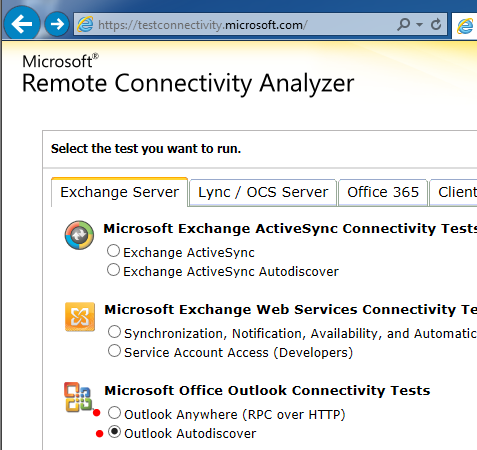This screenshot has width=477, height=450.
Task: Click Microsoft Exchange Web Services Connectivity heading
Action: [x=291, y=310]
